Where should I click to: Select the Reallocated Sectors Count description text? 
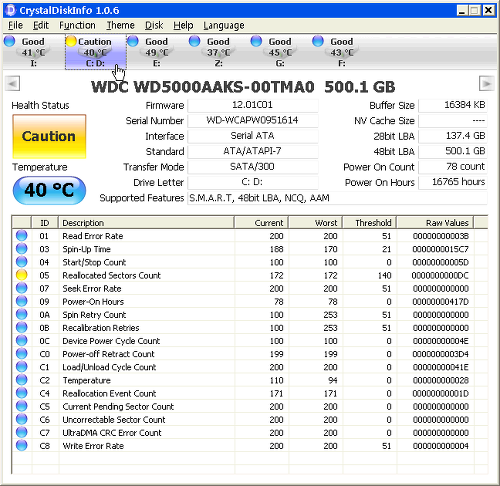point(111,275)
